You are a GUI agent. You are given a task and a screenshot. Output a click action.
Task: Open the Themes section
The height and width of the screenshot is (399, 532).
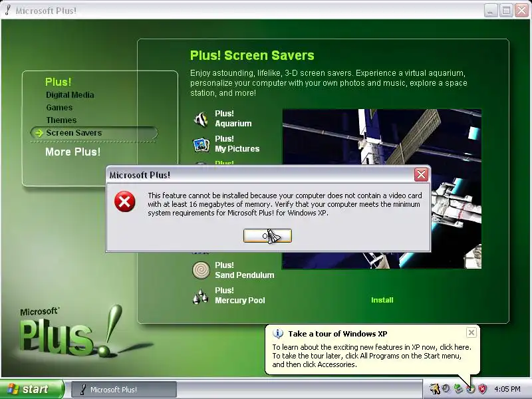(x=61, y=120)
